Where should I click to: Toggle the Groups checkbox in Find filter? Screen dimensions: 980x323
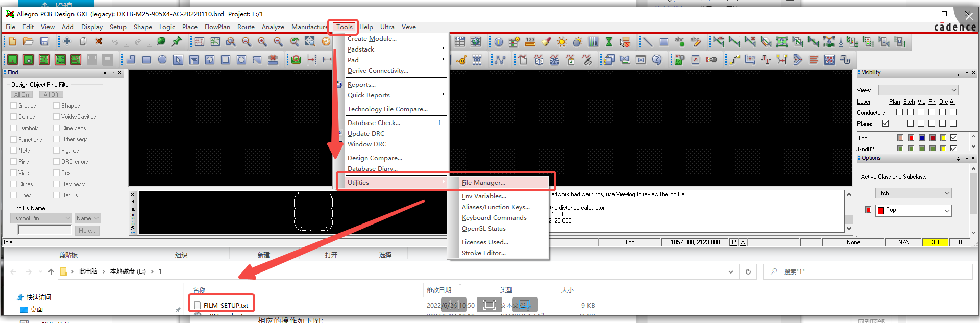tap(14, 106)
